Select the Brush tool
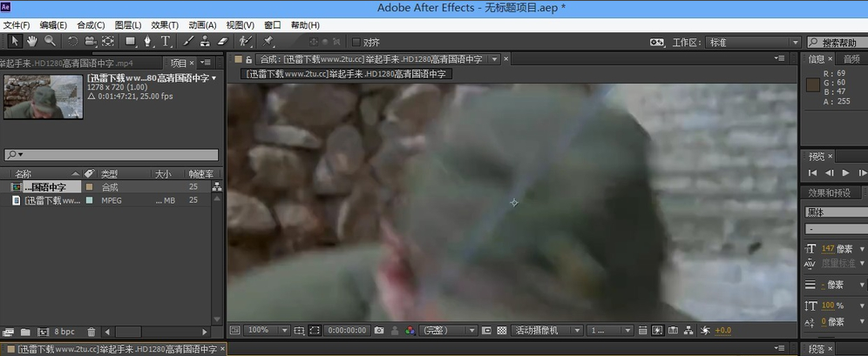Screen dimensions: 868x356 click(188, 41)
